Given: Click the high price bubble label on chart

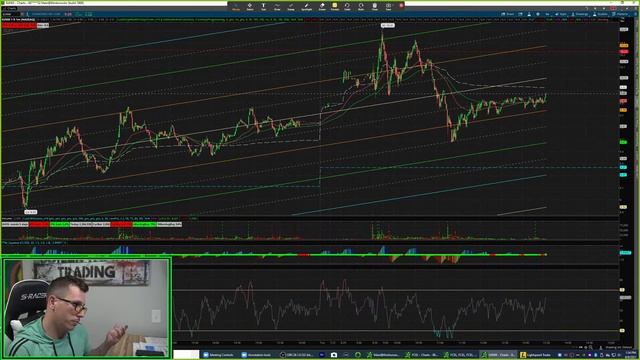Looking at the screenshot, I should (x=388, y=25).
